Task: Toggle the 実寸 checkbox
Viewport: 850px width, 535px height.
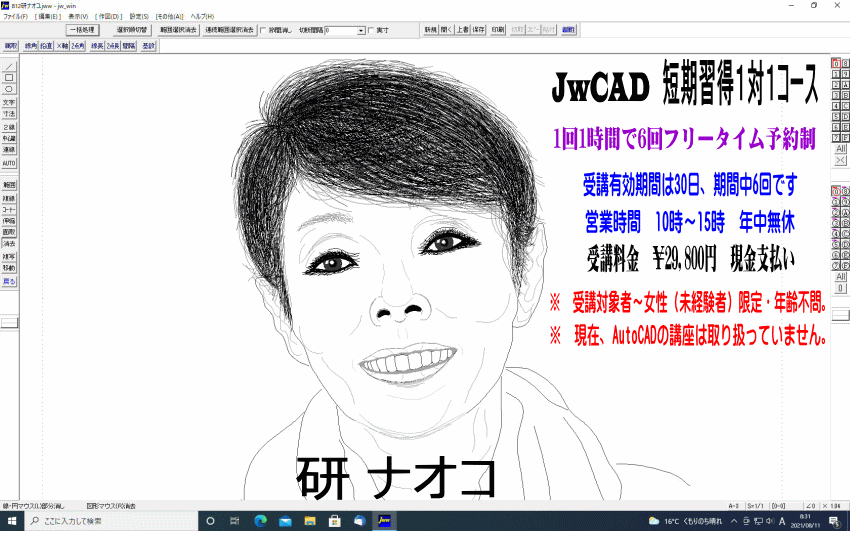Action: [x=371, y=30]
